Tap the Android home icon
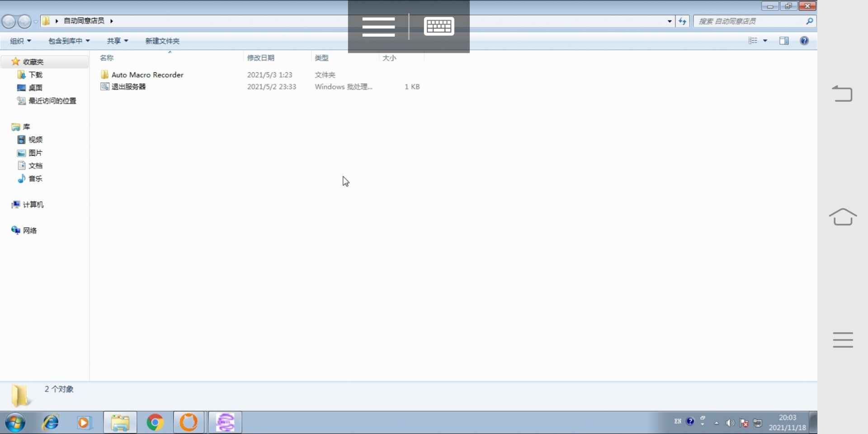 pyautogui.click(x=843, y=217)
